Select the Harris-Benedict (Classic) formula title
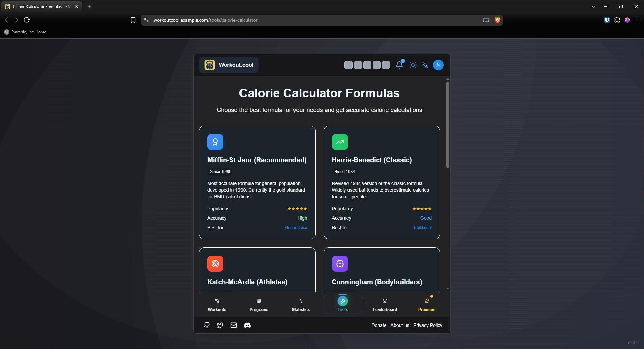The width and height of the screenshot is (644, 349). point(372,160)
